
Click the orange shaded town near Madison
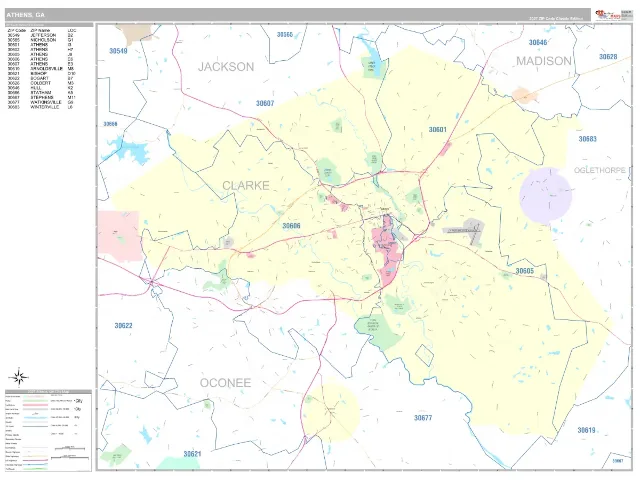click(525, 95)
